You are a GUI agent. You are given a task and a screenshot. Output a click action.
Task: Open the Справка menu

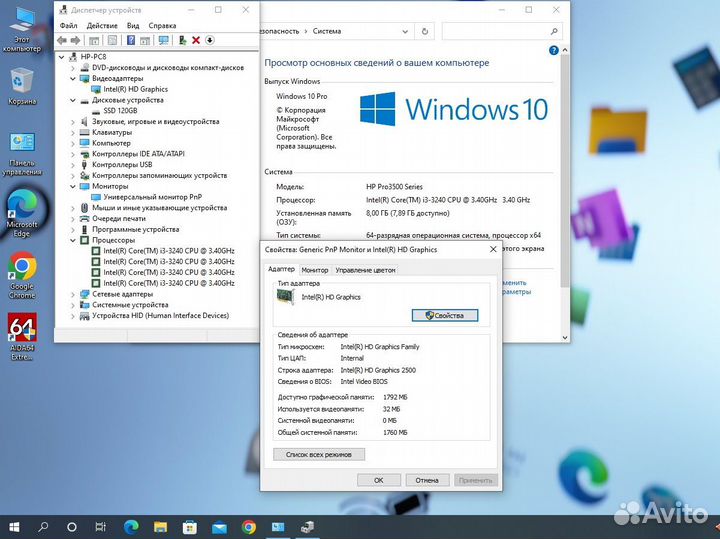[x=162, y=26]
